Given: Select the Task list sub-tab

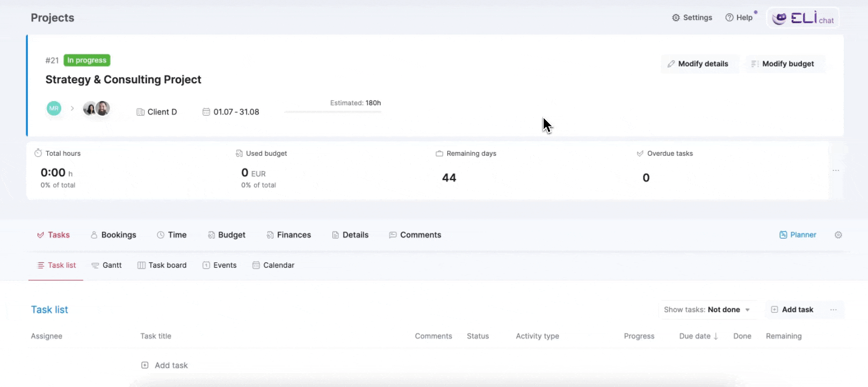Looking at the screenshot, I should click(x=56, y=265).
